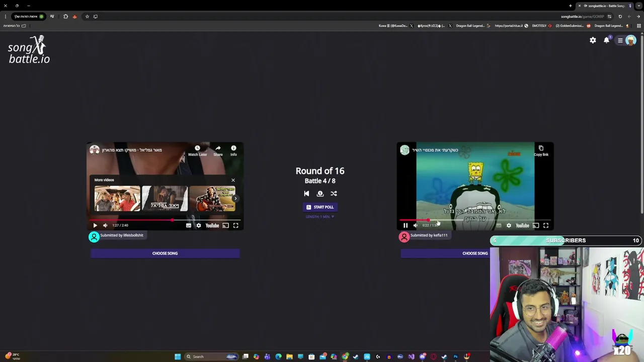Cast the left video

pyautogui.click(x=225, y=225)
